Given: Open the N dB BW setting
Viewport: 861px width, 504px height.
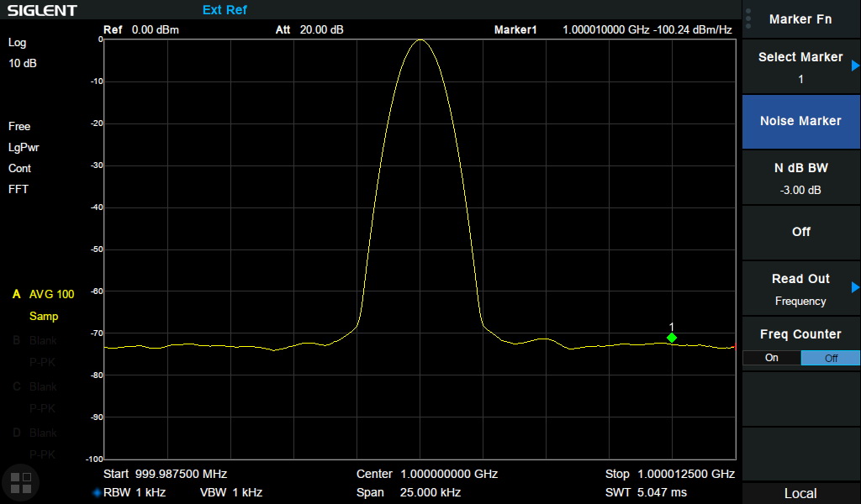Looking at the screenshot, I should (x=800, y=177).
